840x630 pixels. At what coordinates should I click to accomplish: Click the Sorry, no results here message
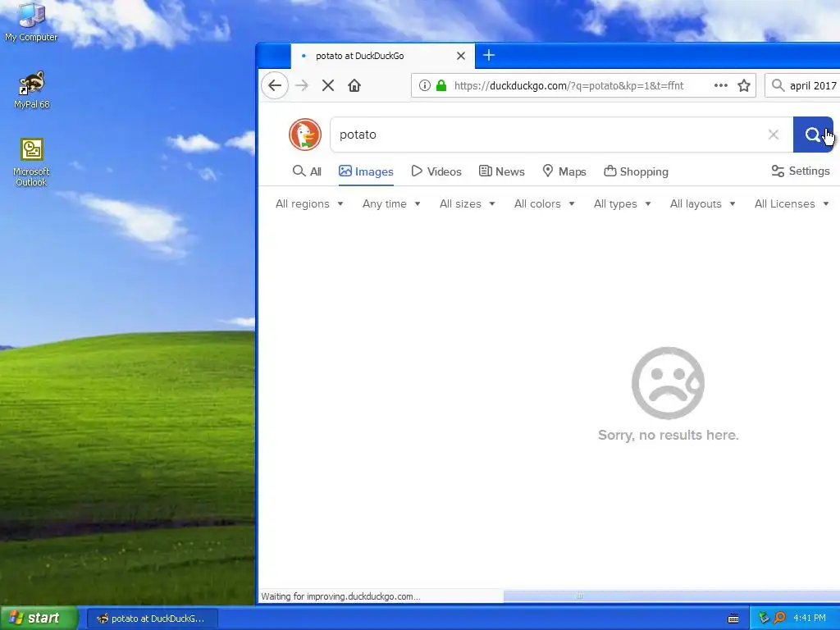click(x=668, y=435)
